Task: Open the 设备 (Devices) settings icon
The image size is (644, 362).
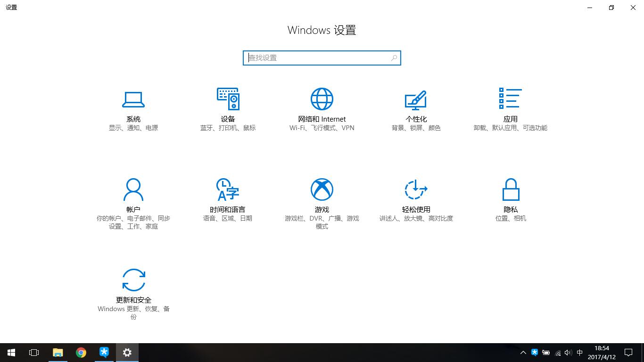Action: [228, 99]
